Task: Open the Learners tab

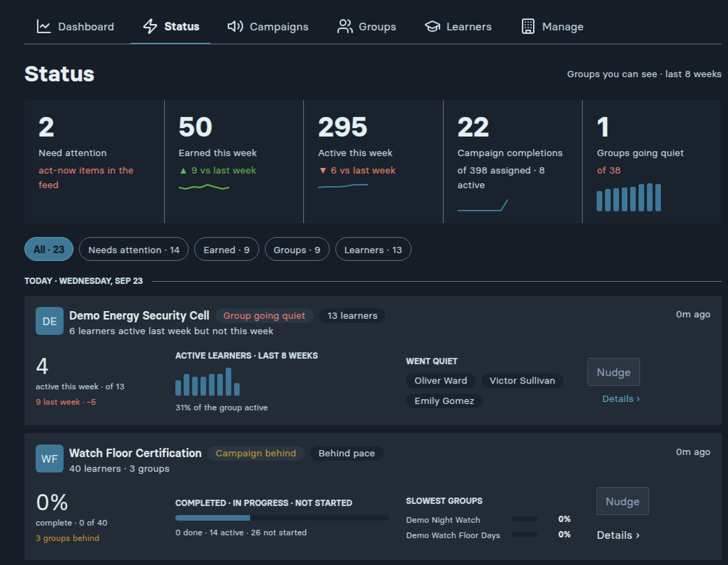Action: pos(458,27)
